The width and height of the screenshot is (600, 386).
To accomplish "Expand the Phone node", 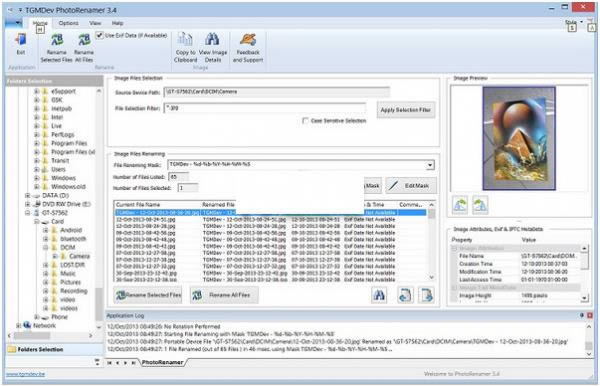I will 36,317.
